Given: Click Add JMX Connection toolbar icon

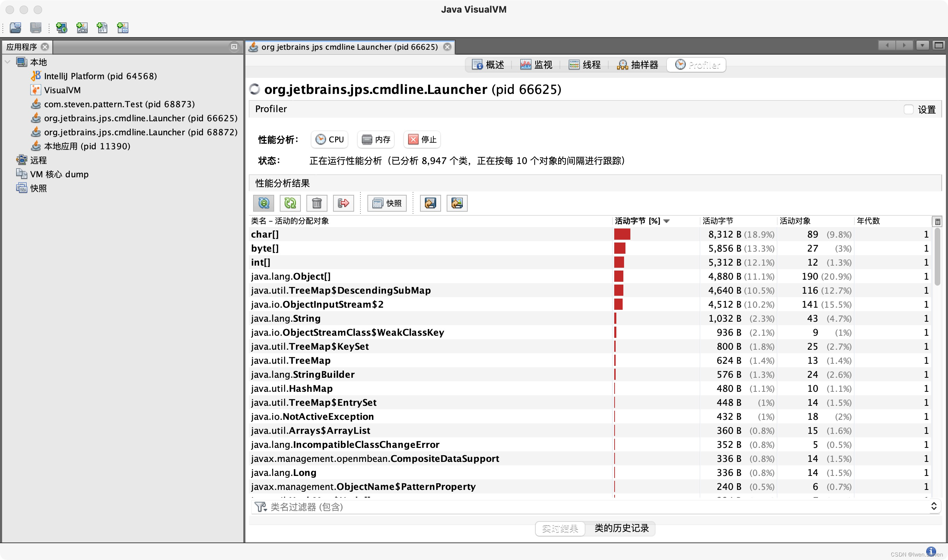Looking at the screenshot, I should (82, 28).
